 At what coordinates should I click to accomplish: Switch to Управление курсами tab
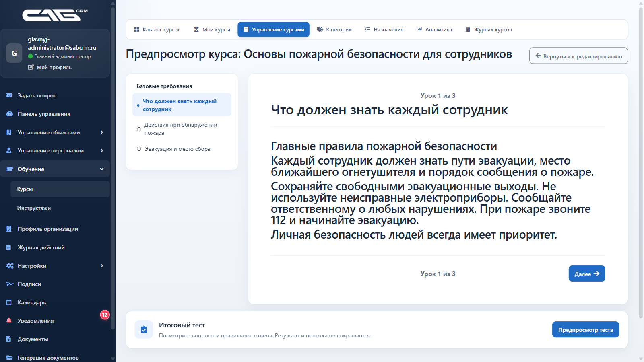[x=274, y=29]
